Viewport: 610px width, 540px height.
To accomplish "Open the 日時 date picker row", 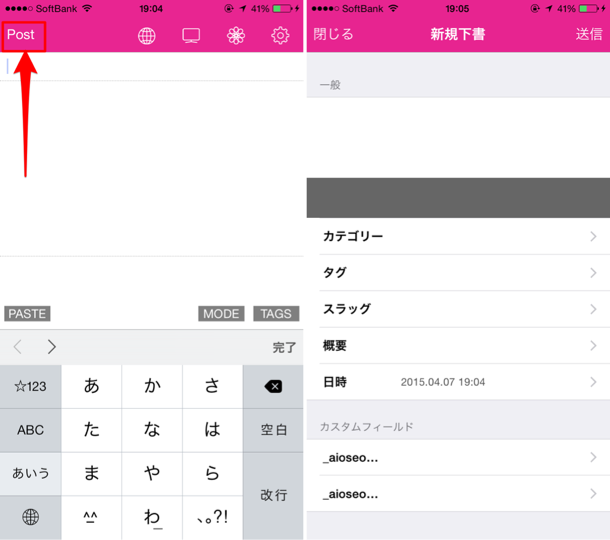I will 458,382.
